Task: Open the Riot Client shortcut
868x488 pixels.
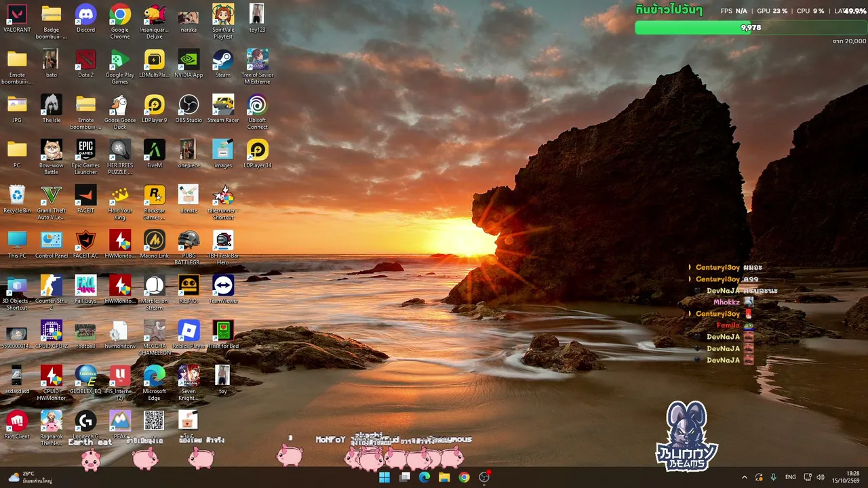Action: pyautogui.click(x=17, y=425)
